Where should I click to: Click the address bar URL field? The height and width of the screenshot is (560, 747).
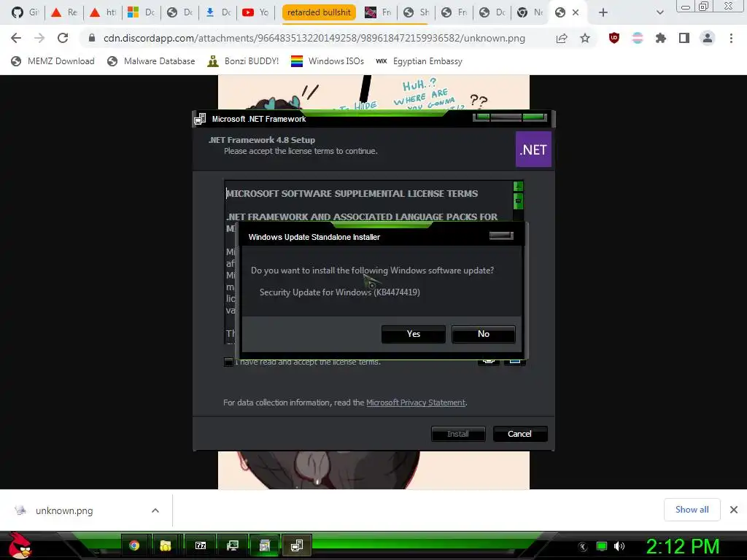pos(314,38)
